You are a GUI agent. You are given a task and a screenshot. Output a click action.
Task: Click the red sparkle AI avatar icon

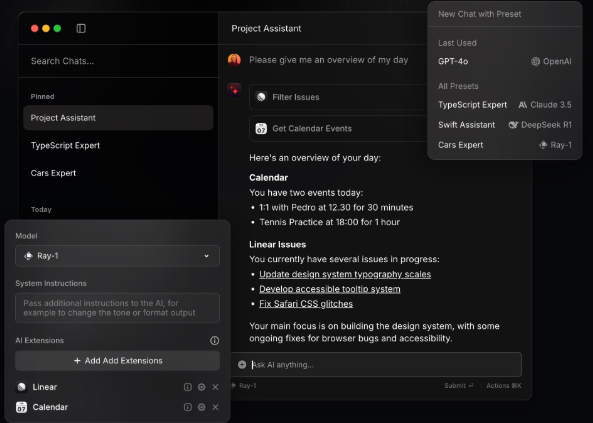click(234, 90)
